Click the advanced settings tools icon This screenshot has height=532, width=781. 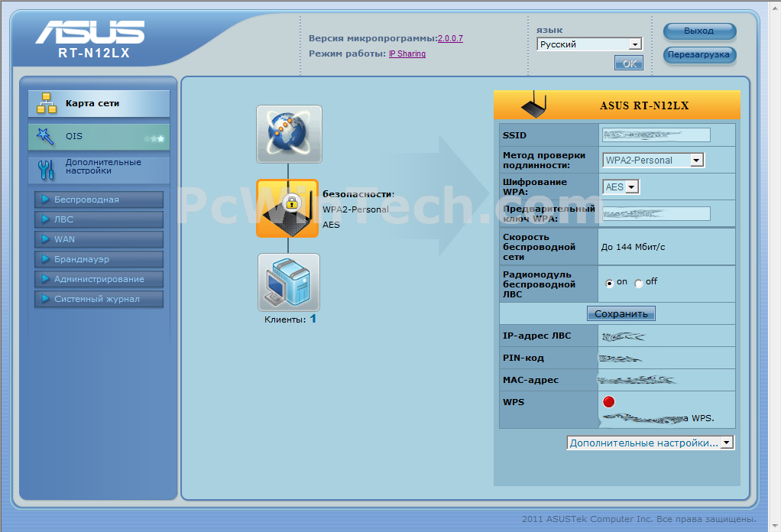(x=46, y=170)
